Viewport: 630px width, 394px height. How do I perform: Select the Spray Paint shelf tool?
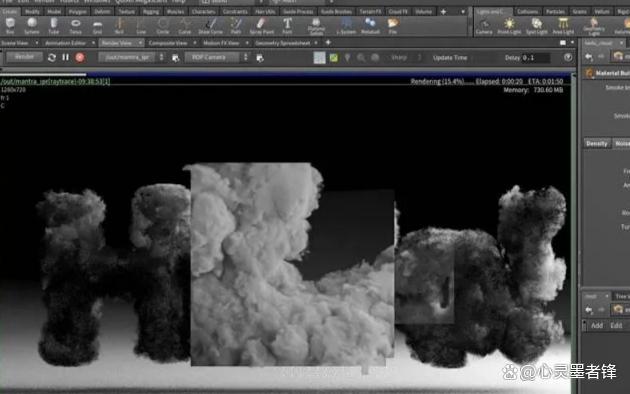pos(262,25)
